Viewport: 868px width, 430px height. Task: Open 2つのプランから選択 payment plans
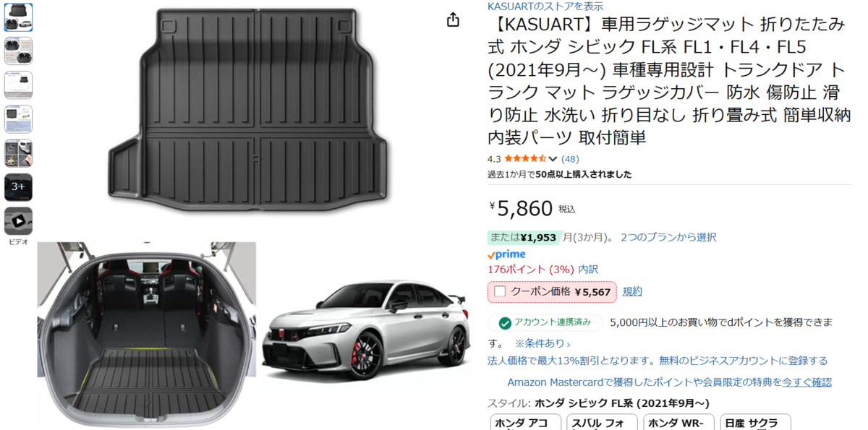pos(668,237)
